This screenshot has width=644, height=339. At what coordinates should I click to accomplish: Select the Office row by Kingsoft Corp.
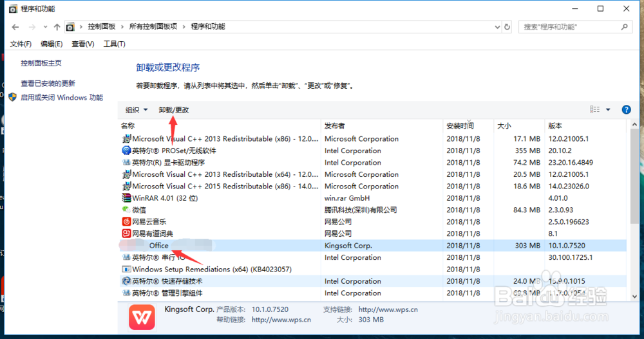coord(372,246)
